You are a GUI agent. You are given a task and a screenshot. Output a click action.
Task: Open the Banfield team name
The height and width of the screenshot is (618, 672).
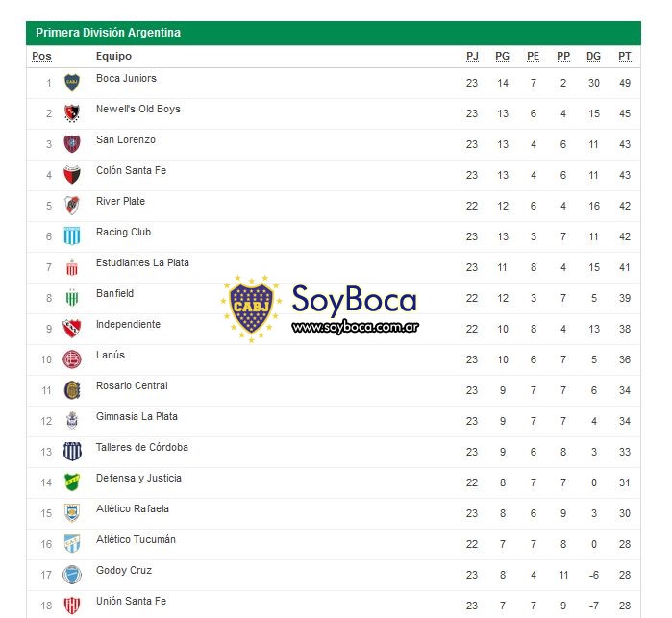point(114,293)
